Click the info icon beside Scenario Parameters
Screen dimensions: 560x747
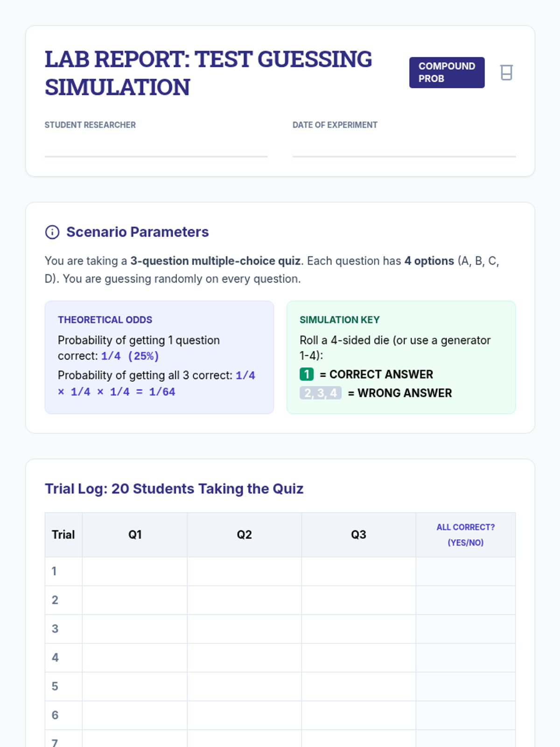(52, 232)
